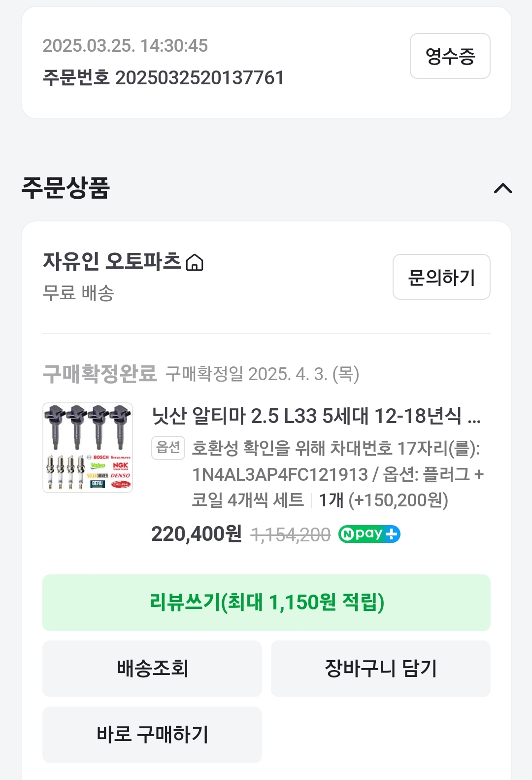Tap the 옵션 badge label

(x=168, y=448)
